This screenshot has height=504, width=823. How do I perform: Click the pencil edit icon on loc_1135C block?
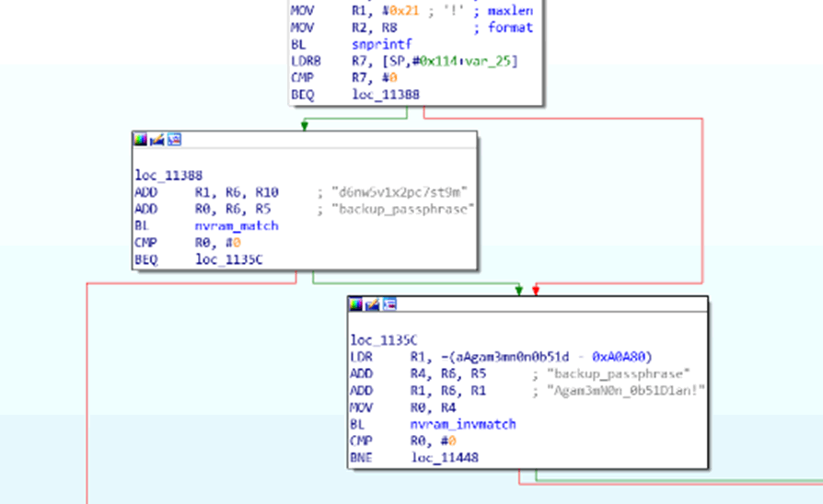tap(373, 304)
